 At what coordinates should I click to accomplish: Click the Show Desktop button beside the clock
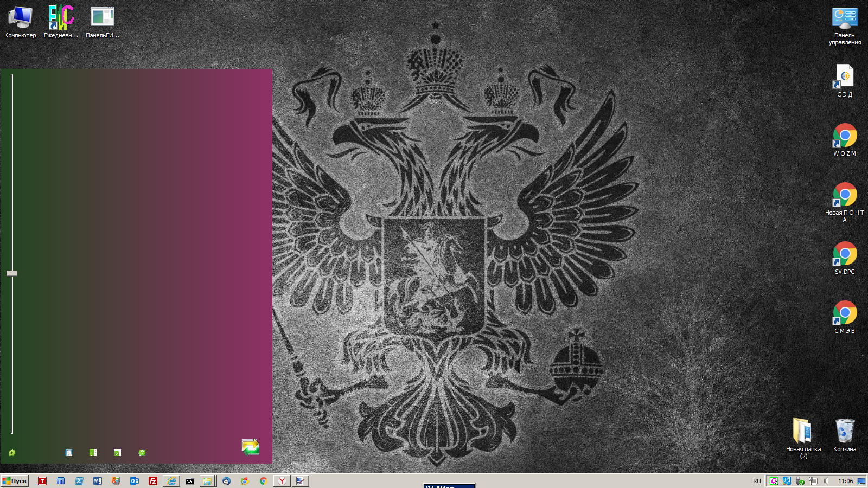pos(861,481)
